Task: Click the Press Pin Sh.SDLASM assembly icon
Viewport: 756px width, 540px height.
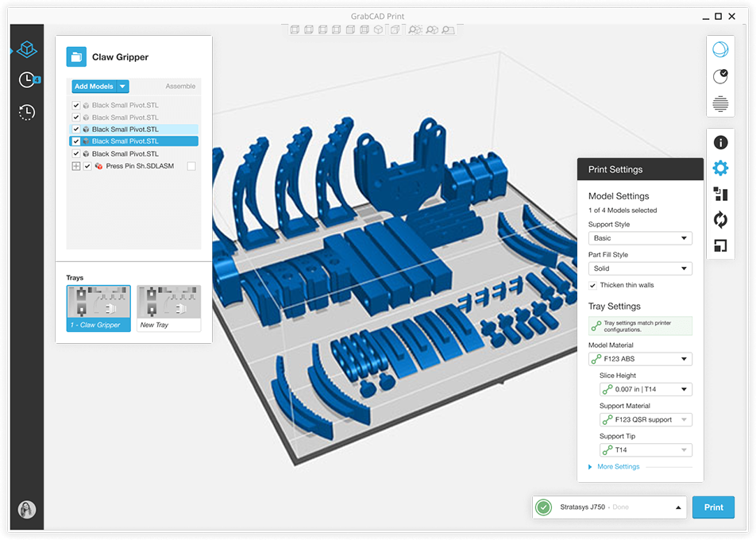Action: pos(98,166)
